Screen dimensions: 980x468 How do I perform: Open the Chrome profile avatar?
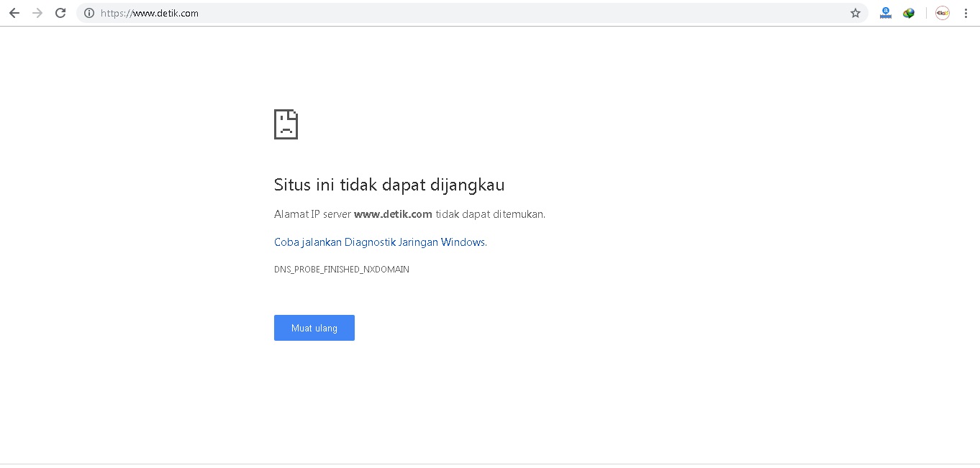943,13
